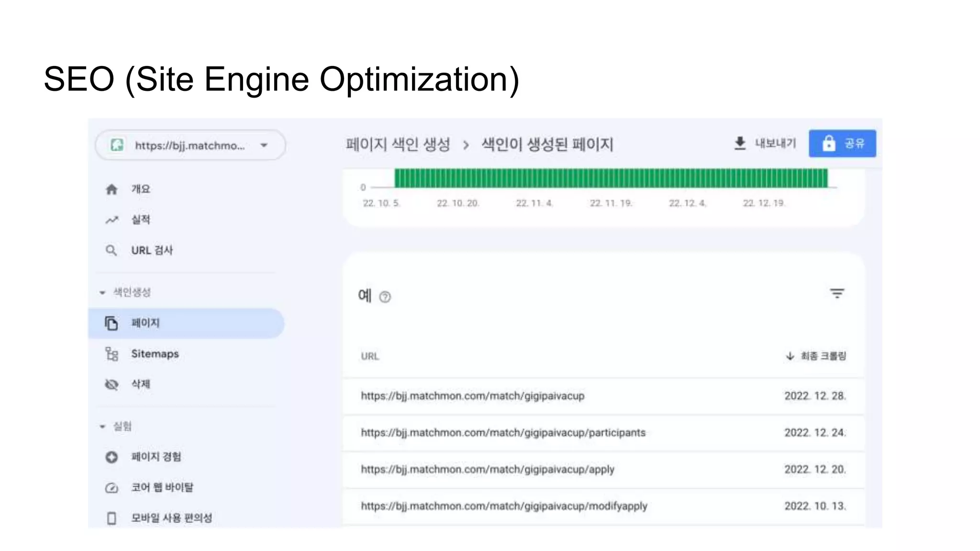
Task: Go back to 페이지 색인 생성 breadcrumb
Action: pyautogui.click(x=398, y=144)
